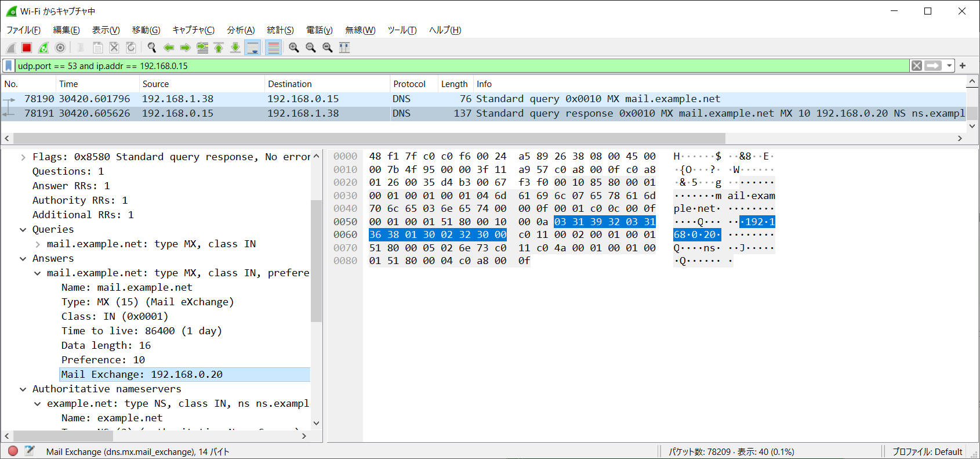Clear the display filter
The image size is (980, 459).
(917, 66)
